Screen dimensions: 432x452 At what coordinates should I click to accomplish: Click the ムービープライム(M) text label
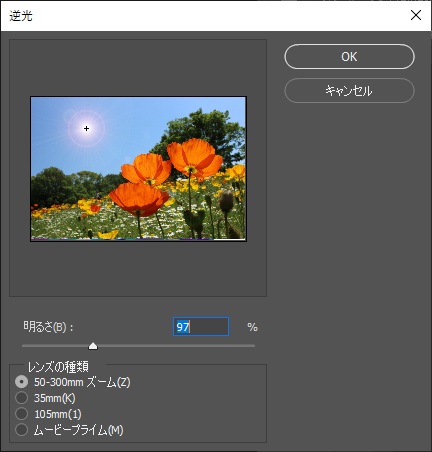click(79, 430)
